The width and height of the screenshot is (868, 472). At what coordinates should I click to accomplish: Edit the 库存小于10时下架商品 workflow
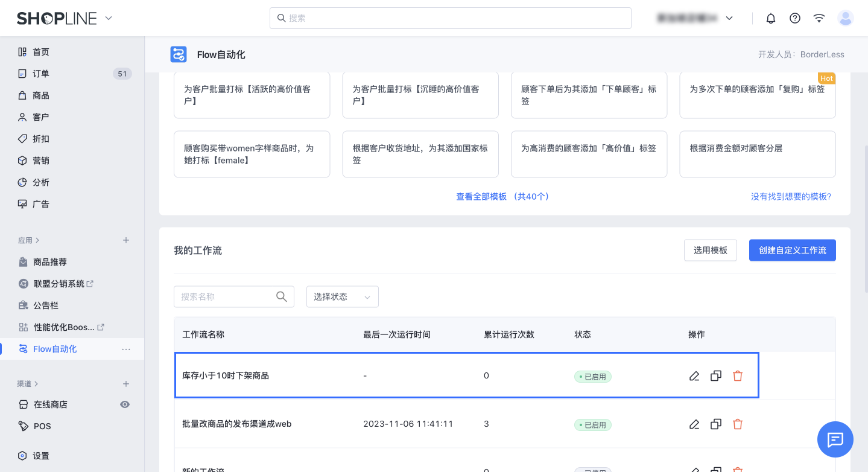click(694, 376)
